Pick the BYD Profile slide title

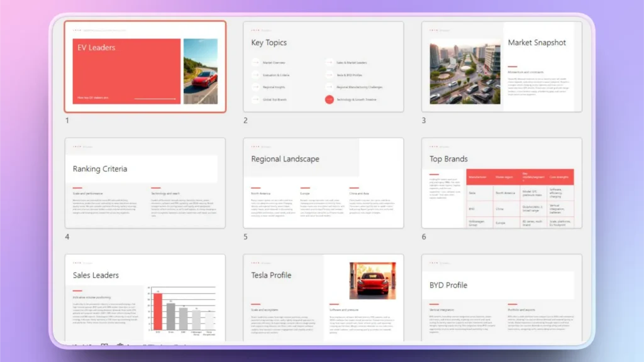point(448,285)
